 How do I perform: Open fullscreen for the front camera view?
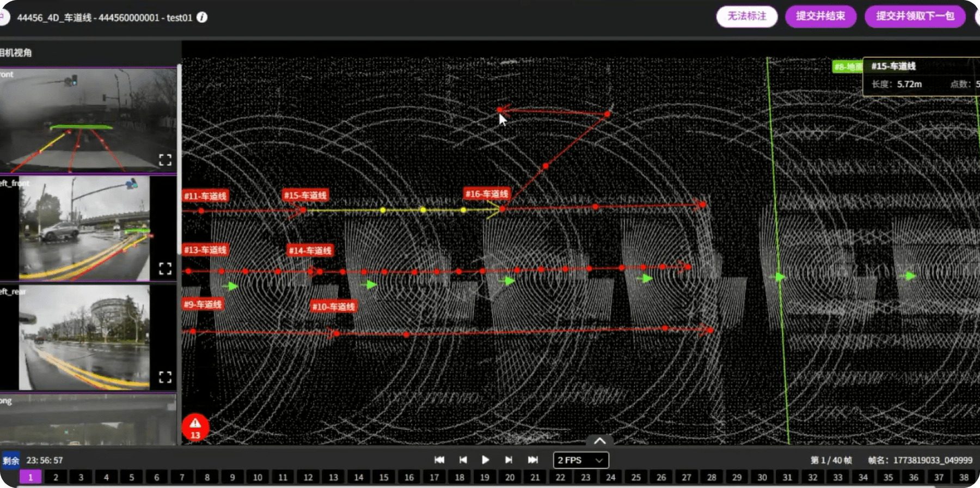[x=166, y=160]
